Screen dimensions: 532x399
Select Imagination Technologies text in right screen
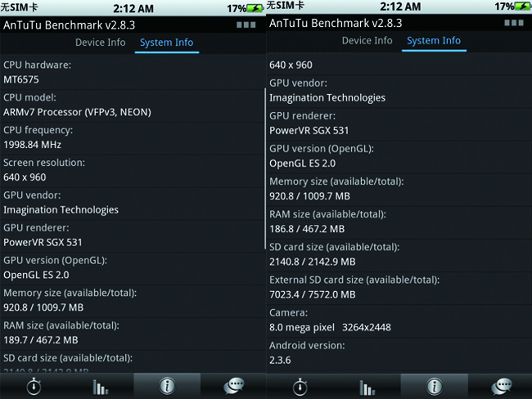pyautogui.click(x=327, y=98)
